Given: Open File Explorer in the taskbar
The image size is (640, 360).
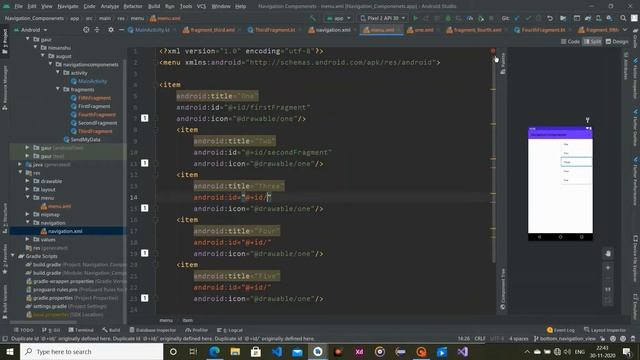Looking at the screenshot, I should 235,351.
